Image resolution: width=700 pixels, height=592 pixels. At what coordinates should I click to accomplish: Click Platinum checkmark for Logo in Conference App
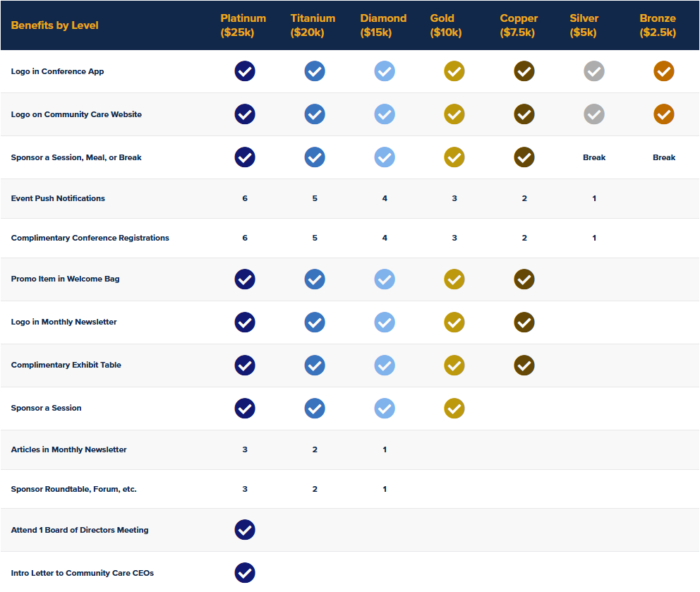tap(245, 71)
